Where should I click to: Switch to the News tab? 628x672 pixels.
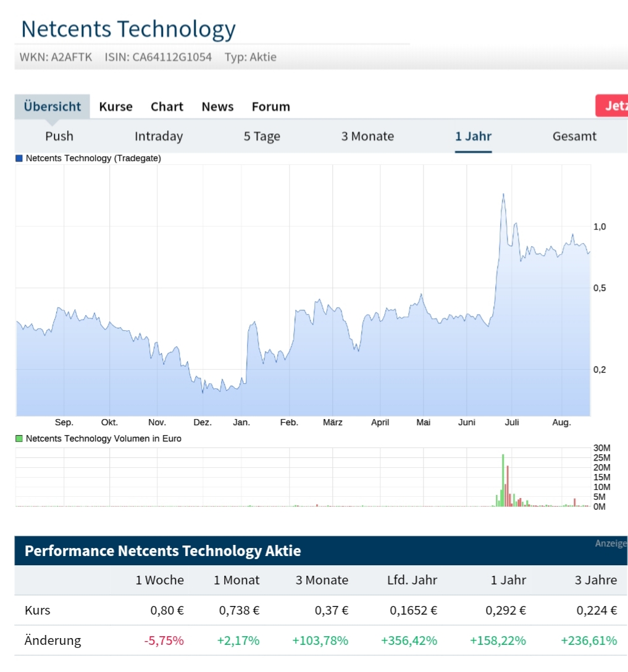point(217,106)
